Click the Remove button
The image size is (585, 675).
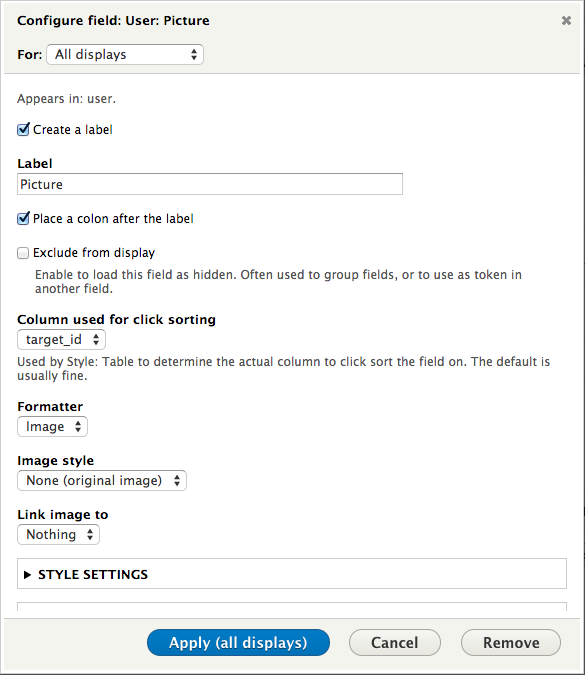511,643
